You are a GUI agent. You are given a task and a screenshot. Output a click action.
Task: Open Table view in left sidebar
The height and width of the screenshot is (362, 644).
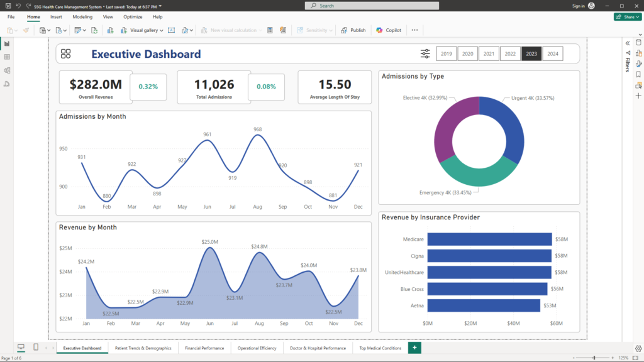[7, 57]
